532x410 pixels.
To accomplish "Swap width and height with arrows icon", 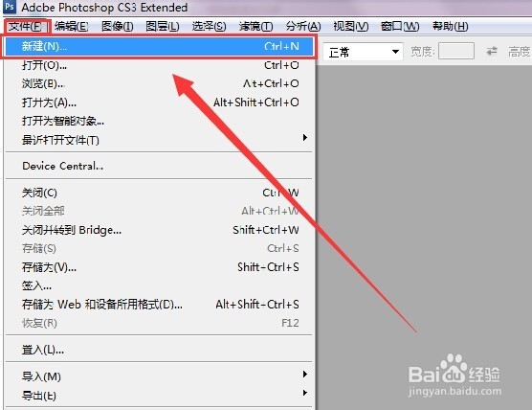I will pos(492,52).
